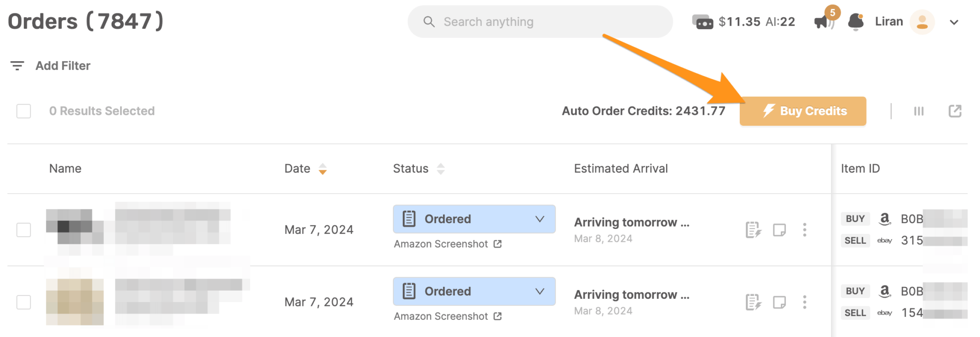Click the columns layout icon near Buy Credits
Viewport: 980px width, 337px height.
point(918,111)
